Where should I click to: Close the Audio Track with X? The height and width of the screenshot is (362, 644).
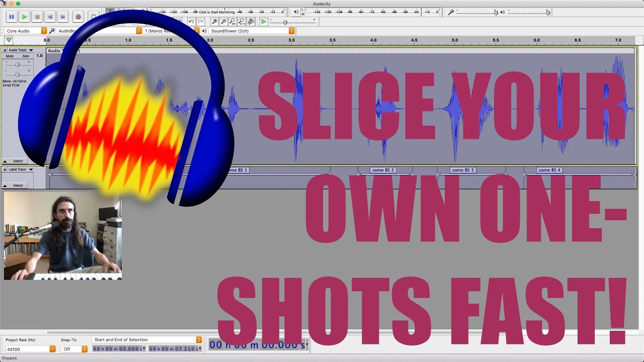coord(5,50)
